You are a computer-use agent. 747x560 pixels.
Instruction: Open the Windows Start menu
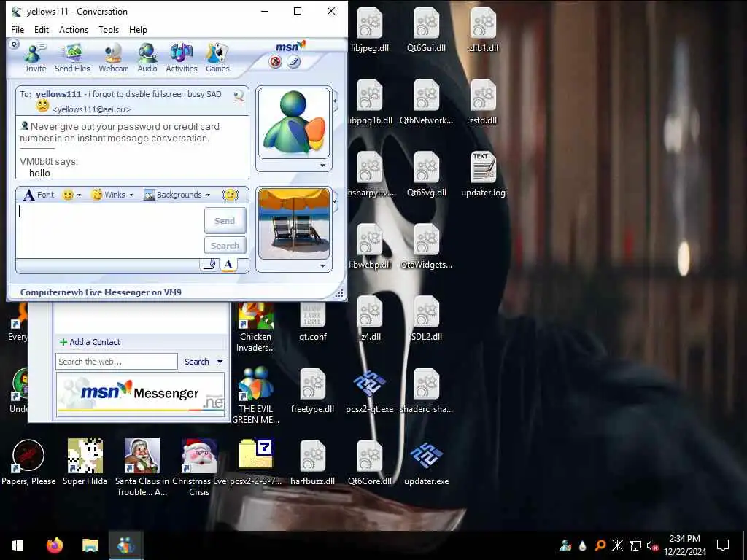click(x=18, y=545)
